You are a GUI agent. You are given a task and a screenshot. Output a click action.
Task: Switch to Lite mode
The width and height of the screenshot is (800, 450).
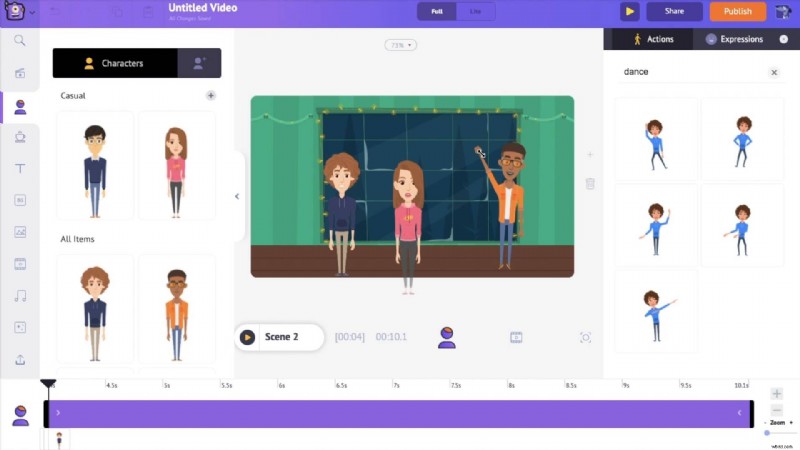pyautogui.click(x=476, y=11)
